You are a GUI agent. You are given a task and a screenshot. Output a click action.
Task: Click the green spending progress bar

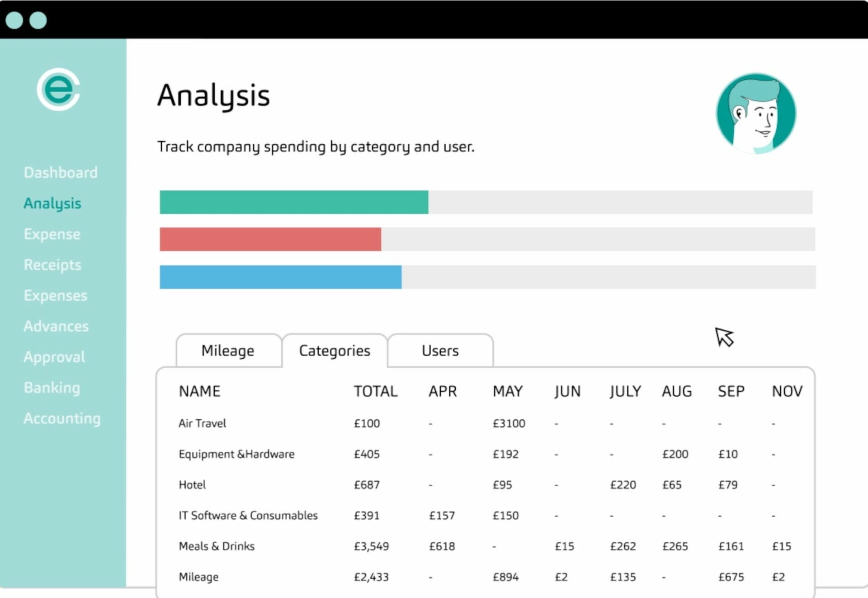coord(294,203)
